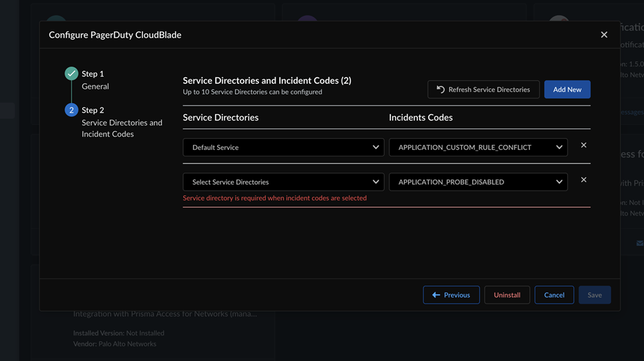Go to Step 1 General
Image resolution: width=644 pixels, height=361 pixels.
[x=95, y=80]
